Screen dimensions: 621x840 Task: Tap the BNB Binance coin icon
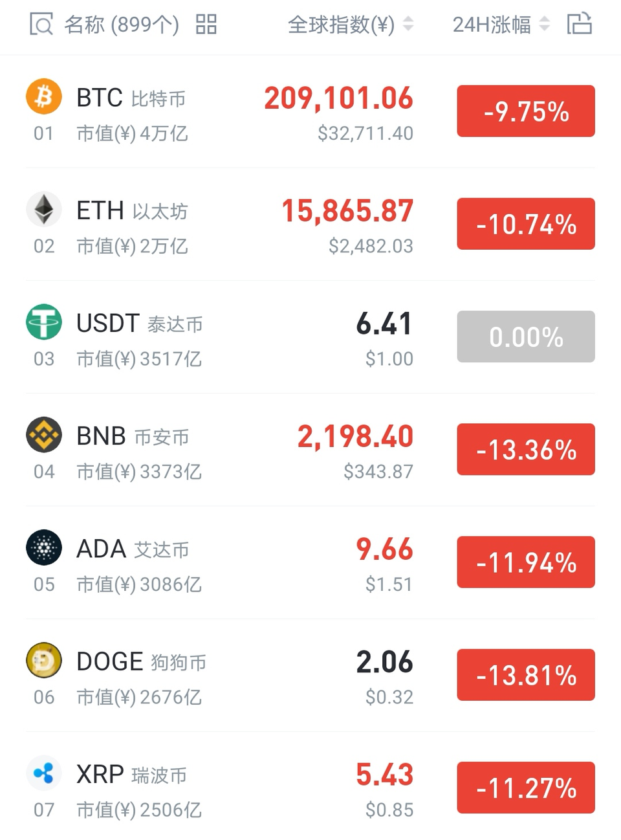point(44,435)
